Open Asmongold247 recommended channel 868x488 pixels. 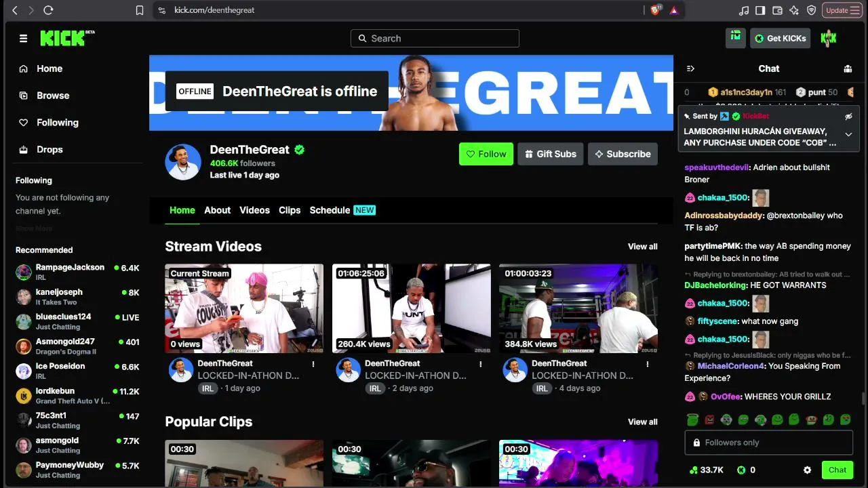pos(77,346)
